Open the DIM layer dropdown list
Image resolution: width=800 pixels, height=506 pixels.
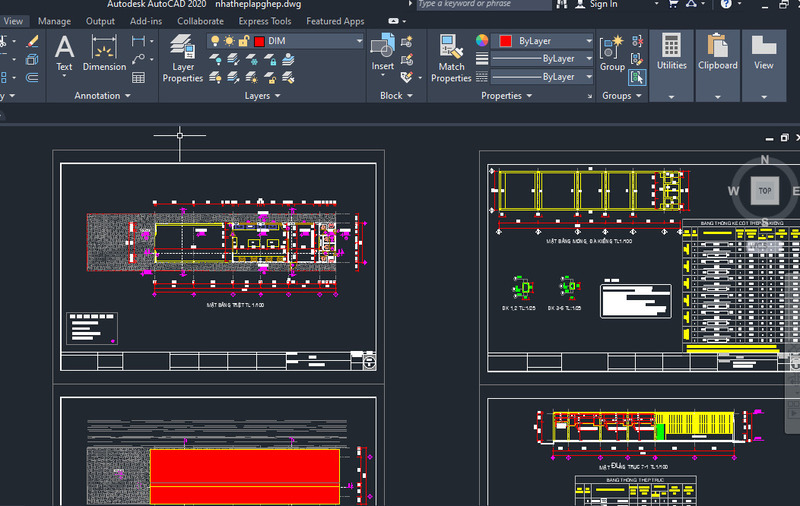pos(359,41)
